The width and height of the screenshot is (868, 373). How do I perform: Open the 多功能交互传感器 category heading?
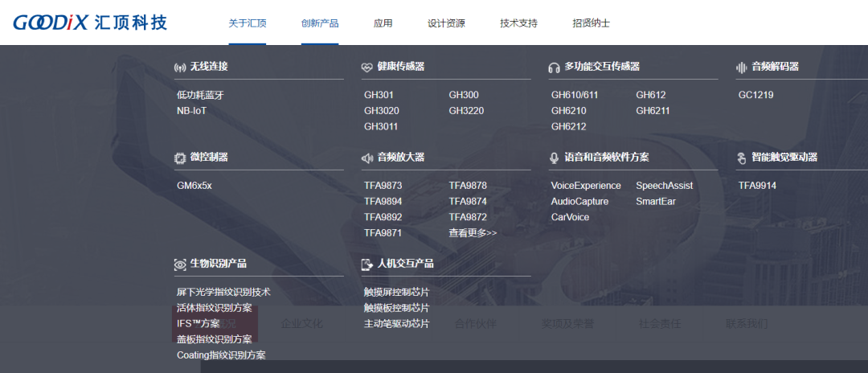pyautogui.click(x=602, y=67)
